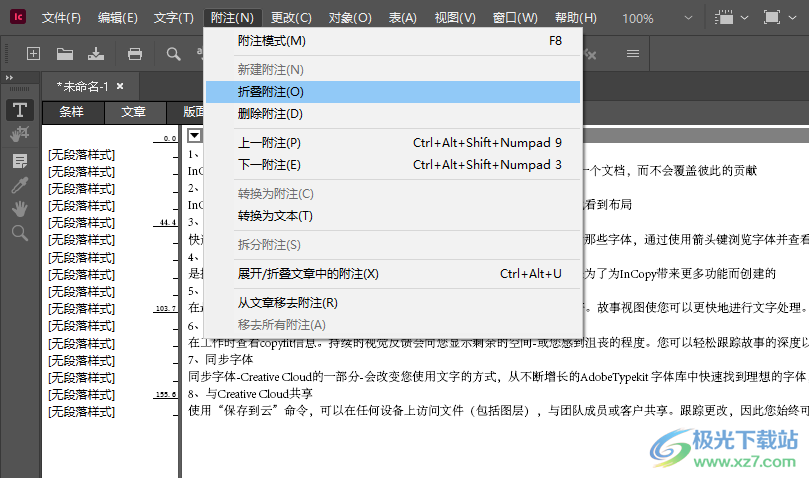
Task: Open the 帮助(H) menu
Action: point(575,18)
